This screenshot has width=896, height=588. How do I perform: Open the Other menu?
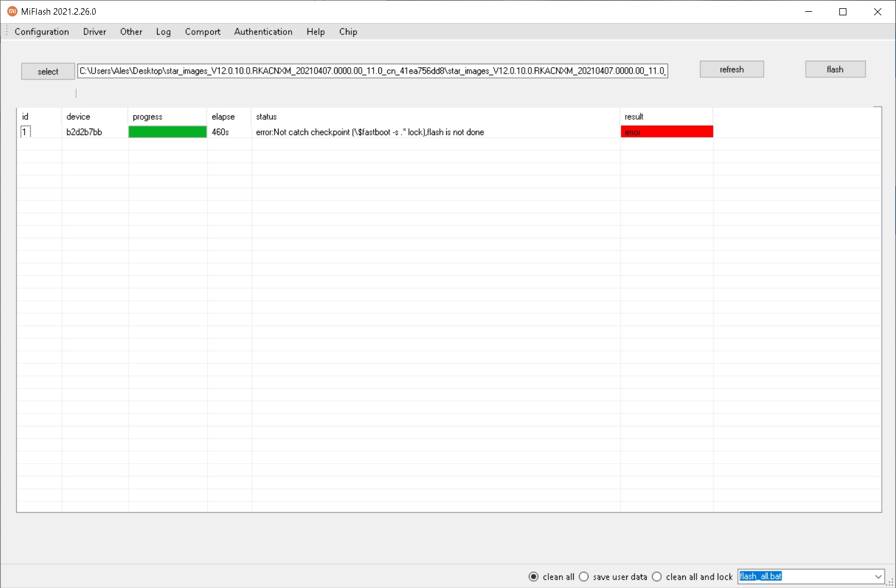tap(131, 32)
